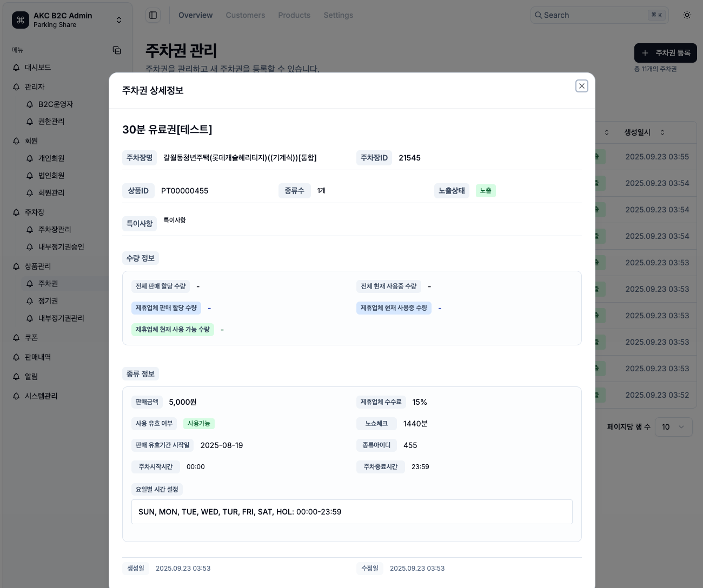Select 주차권 under 상품관리 in sidebar
This screenshot has height=588, width=703.
(x=48, y=283)
